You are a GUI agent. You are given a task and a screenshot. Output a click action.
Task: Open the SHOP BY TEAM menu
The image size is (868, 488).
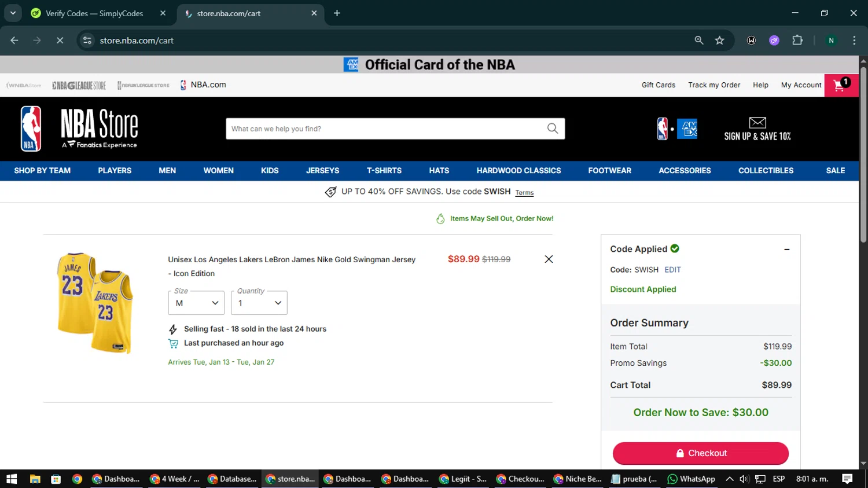point(42,171)
